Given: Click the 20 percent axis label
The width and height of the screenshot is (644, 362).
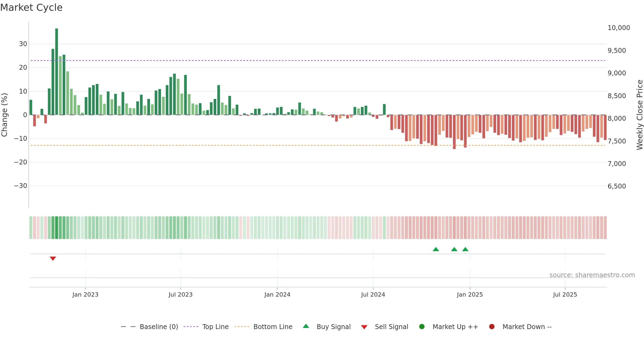Looking at the screenshot, I should pos(23,68).
